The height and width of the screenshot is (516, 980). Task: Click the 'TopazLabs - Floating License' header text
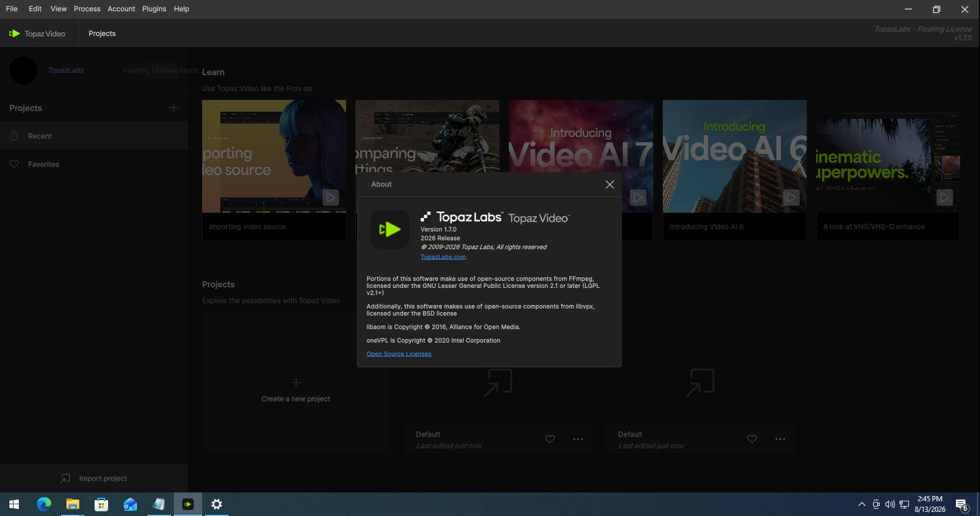coord(923,29)
